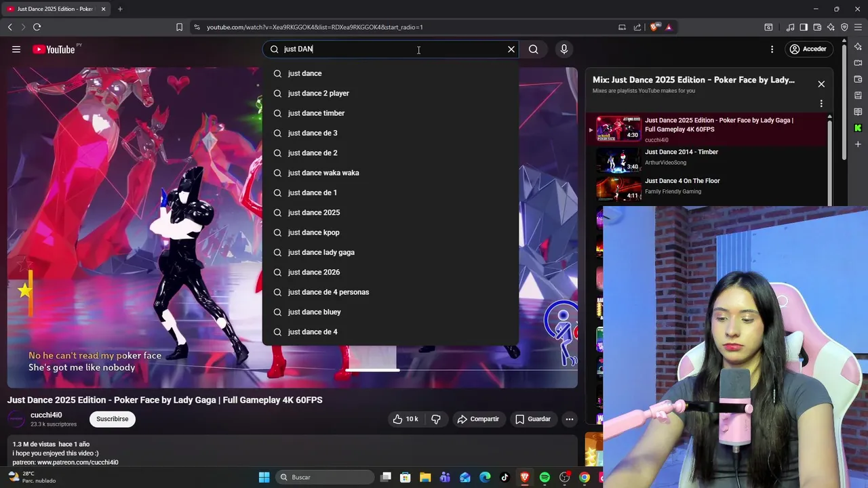Open the weather widget showing 28°C
Image resolution: width=868 pixels, height=488 pixels.
pos(31,477)
